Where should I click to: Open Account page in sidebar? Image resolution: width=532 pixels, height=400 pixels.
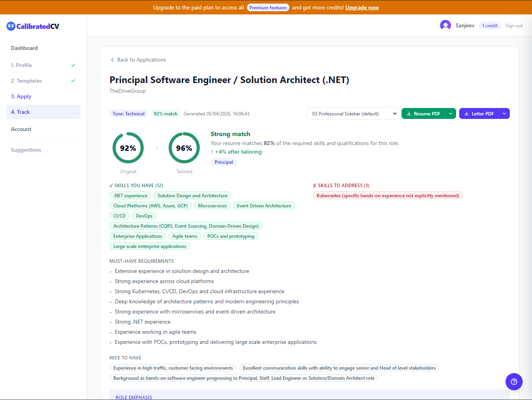[43, 129]
